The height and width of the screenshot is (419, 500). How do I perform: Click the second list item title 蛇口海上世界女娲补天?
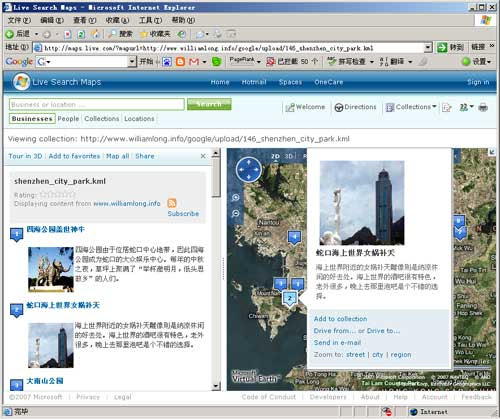point(63,305)
